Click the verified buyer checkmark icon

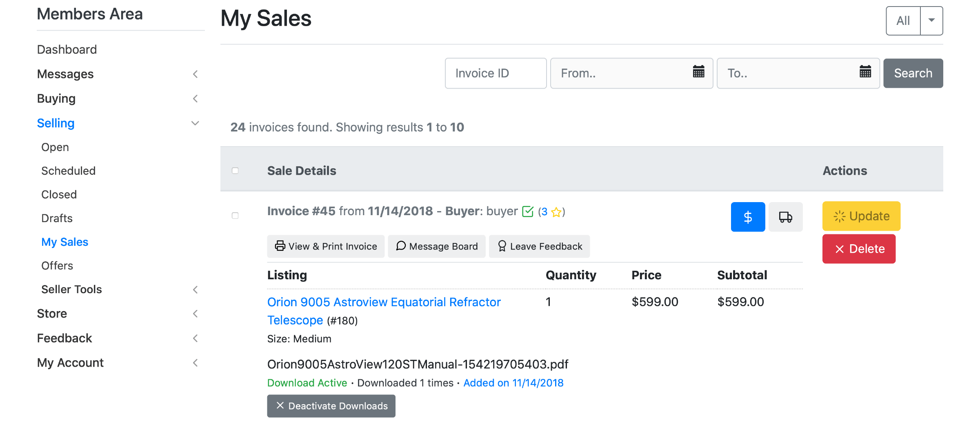click(x=528, y=211)
